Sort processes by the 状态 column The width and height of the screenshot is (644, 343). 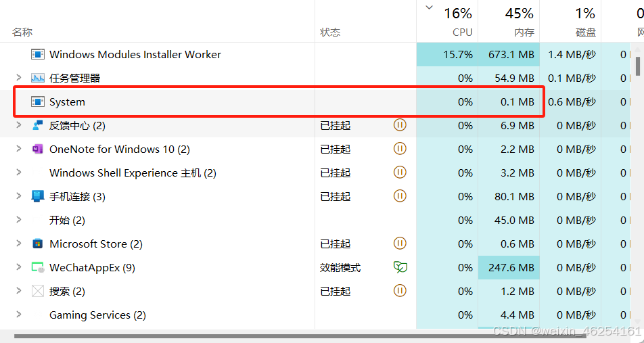pos(330,32)
